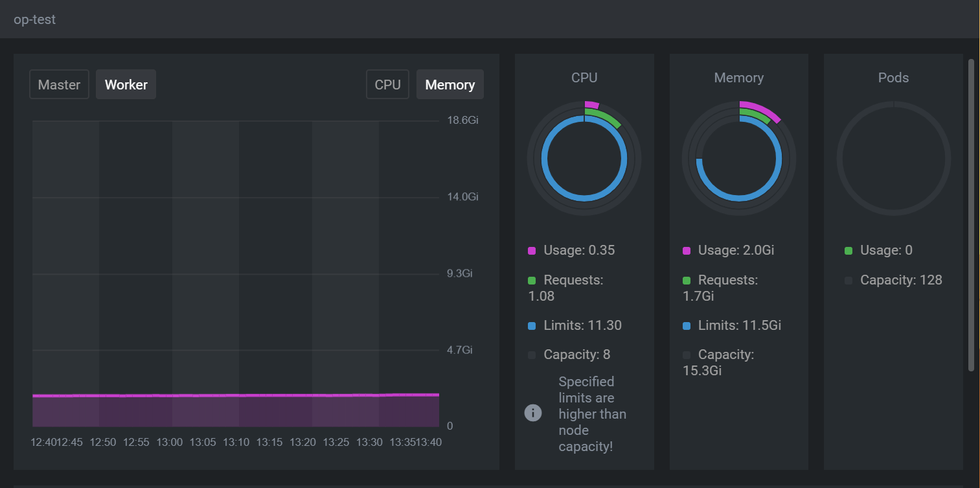Click the CPU panel header
Image resolution: width=980 pixels, height=488 pixels.
[584, 77]
